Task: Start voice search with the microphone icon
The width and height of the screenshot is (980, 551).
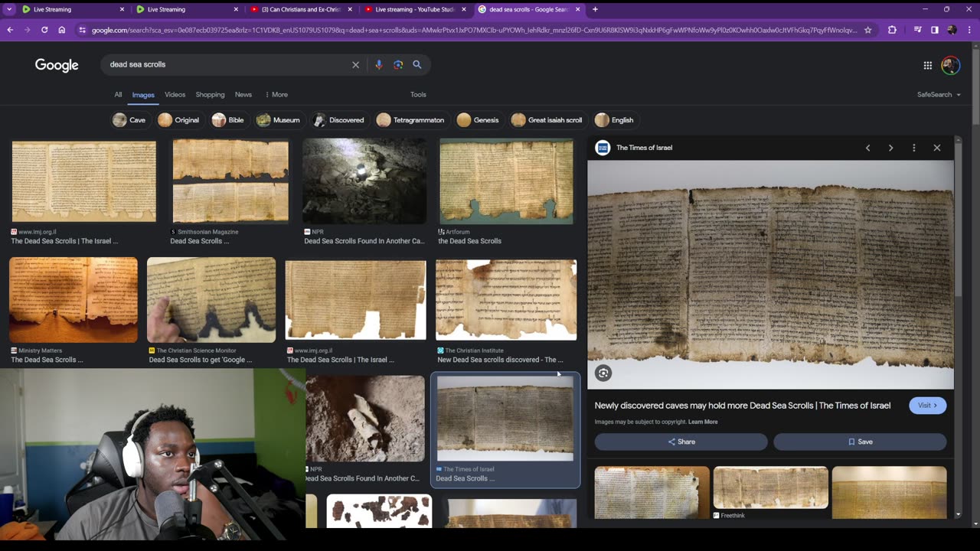Action: point(378,65)
